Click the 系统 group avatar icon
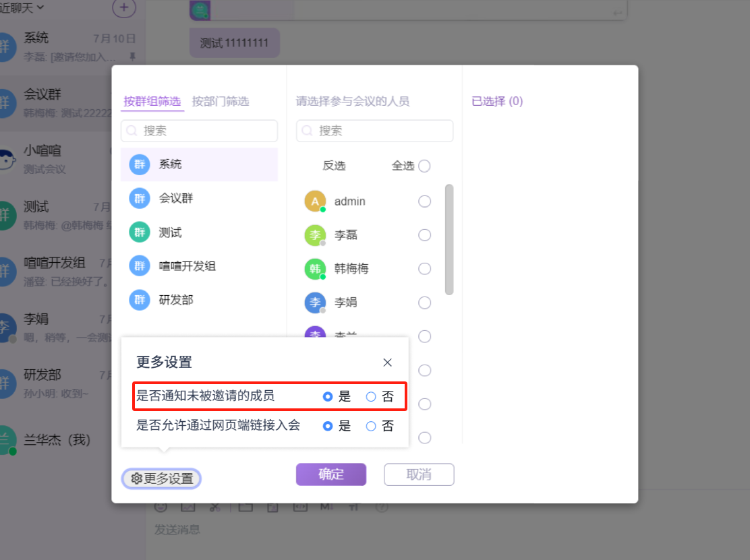Image resolution: width=750 pixels, height=560 pixels. pyautogui.click(x=139, y=165)
